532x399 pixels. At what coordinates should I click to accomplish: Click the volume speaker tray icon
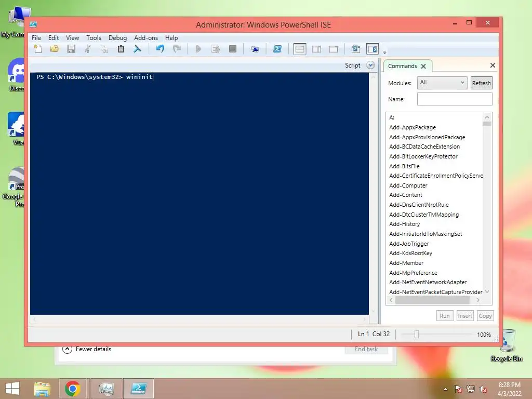483,389
